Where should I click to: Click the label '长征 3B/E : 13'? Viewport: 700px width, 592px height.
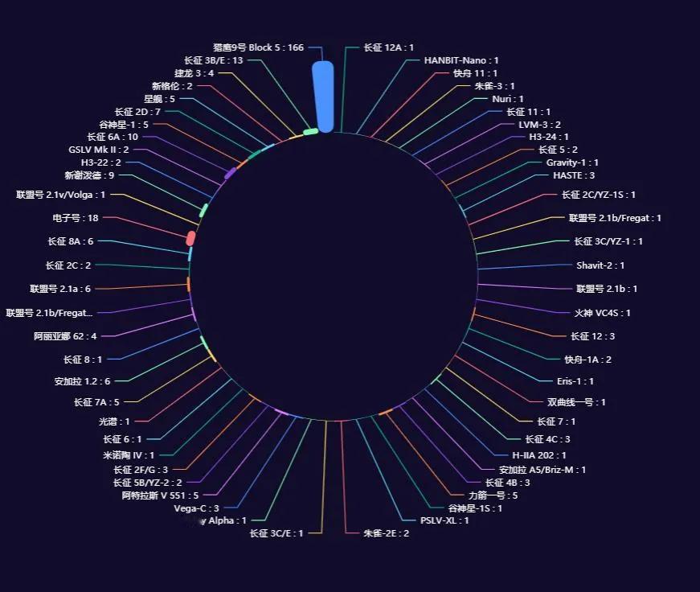[x=214, y=60]
